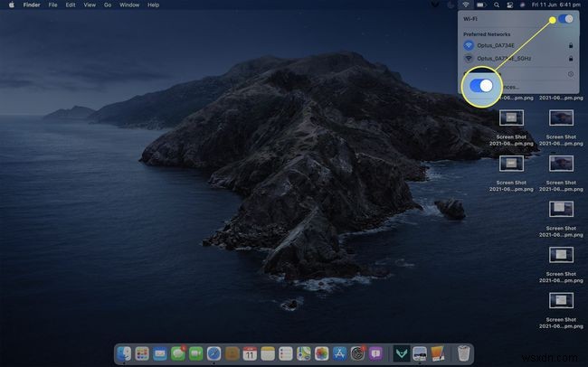Open Spotlight search magnifier icon
This screenshot has height=367, width=588.
point(495,5)
